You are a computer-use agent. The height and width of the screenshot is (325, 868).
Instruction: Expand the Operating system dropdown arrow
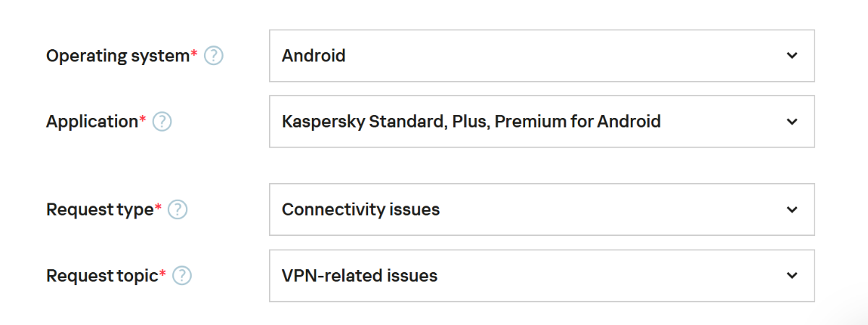click(x=792, y=56)
